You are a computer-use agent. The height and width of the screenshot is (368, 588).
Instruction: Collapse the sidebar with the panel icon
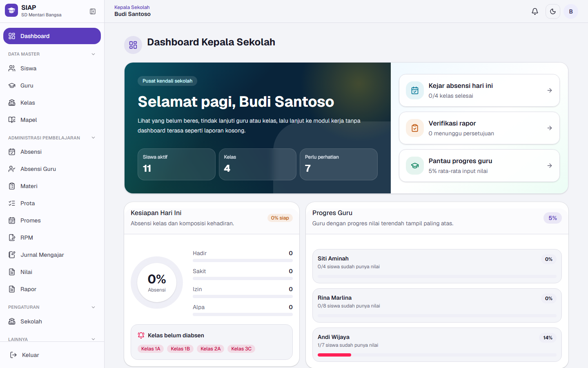pyautogui.click(x=93, y=11)
